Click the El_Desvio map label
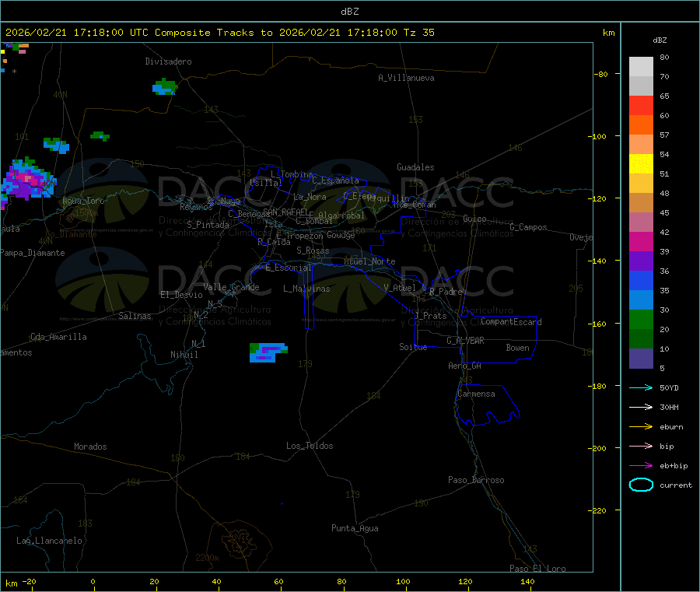This screenshot has height=592, width=700. (x=182, y=295)
